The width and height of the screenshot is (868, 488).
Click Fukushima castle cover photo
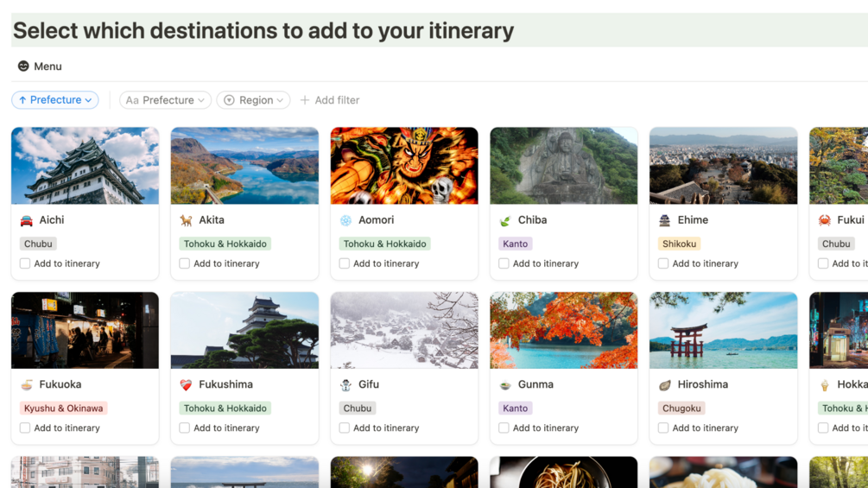pyautogui.click(x=244, y=330)
